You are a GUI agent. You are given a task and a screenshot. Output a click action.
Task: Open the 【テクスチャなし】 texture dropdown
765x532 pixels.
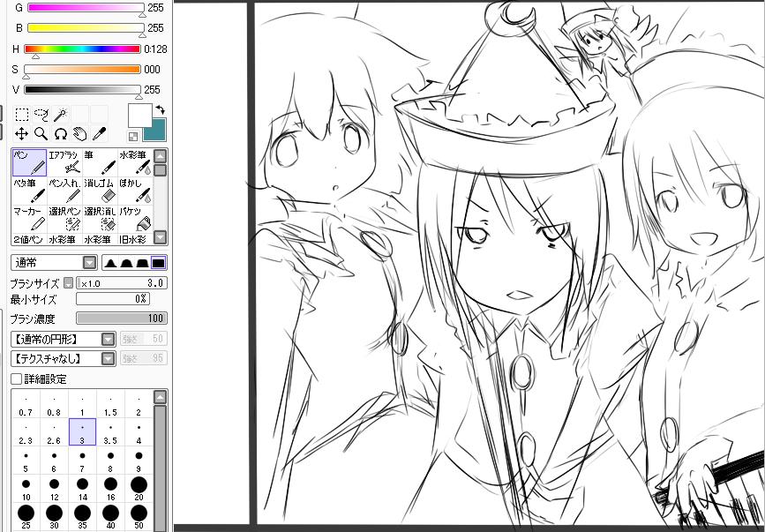coord(63,359)
